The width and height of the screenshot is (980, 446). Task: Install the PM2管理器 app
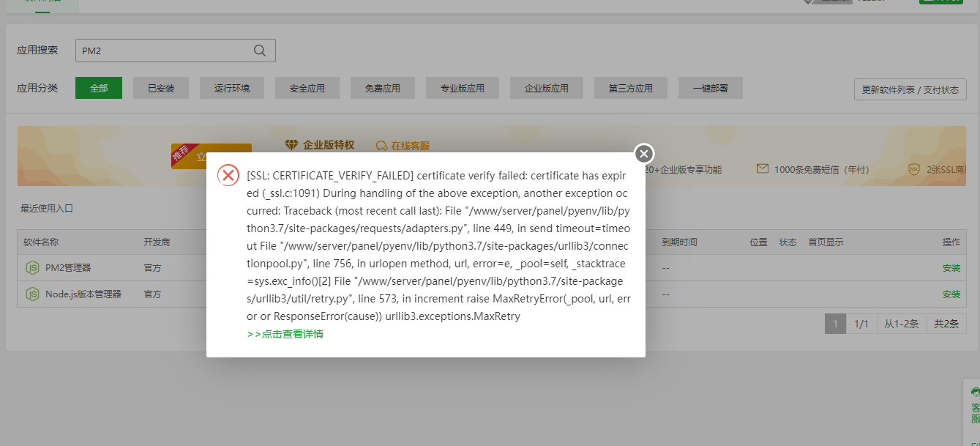pyautogui.click(x=951, y=268)
